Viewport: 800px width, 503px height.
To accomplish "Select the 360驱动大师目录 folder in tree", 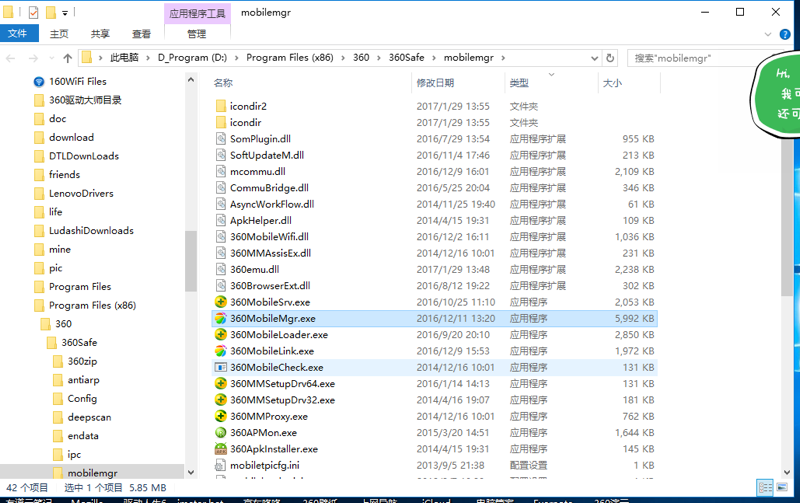I will point(85,100).
